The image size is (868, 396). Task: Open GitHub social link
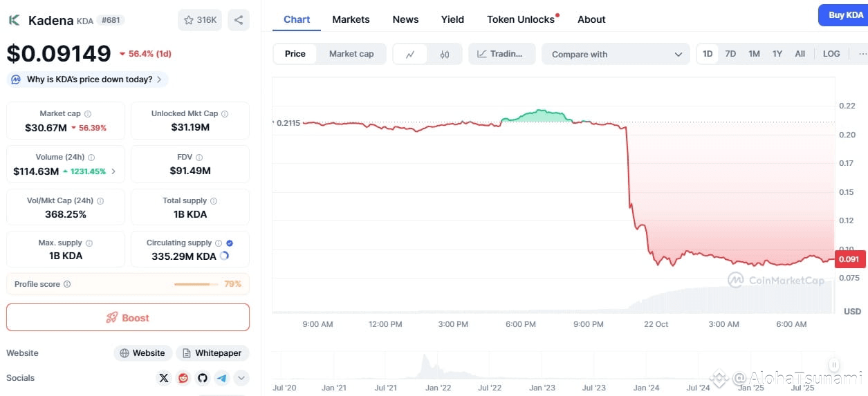click(203, 378)
